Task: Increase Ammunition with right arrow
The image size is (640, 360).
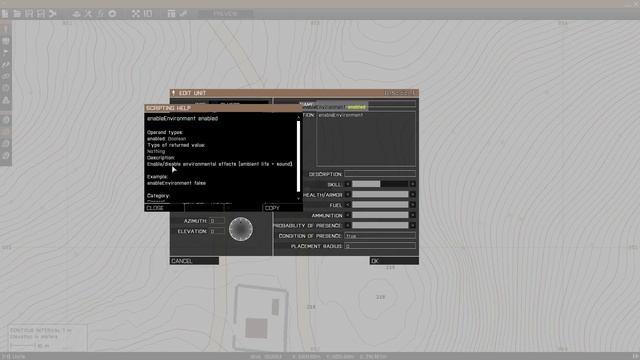Action: [413, 215]
